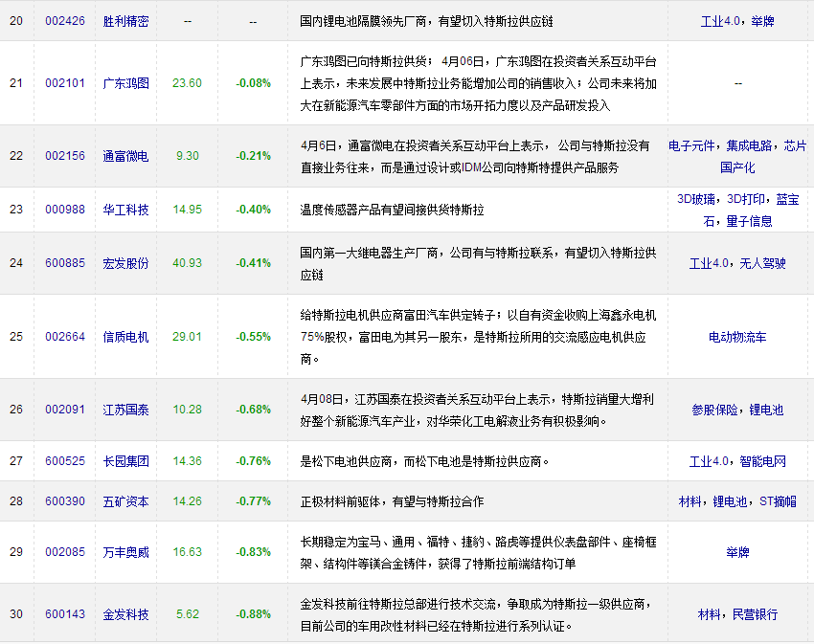The height and width of the screenshot is (644, 814).
Task: Select the -0.41% change value
Action: tap(254, 263)
